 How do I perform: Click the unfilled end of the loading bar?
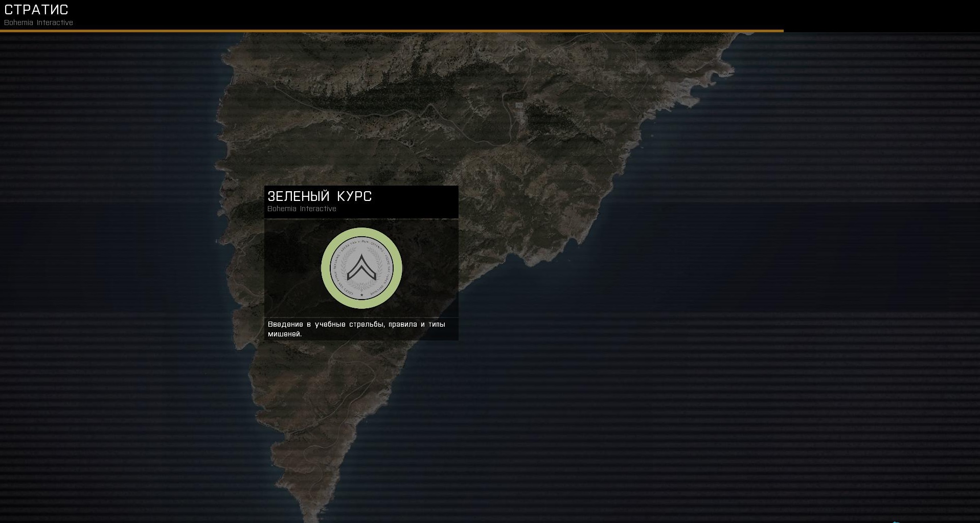[881, 31]
